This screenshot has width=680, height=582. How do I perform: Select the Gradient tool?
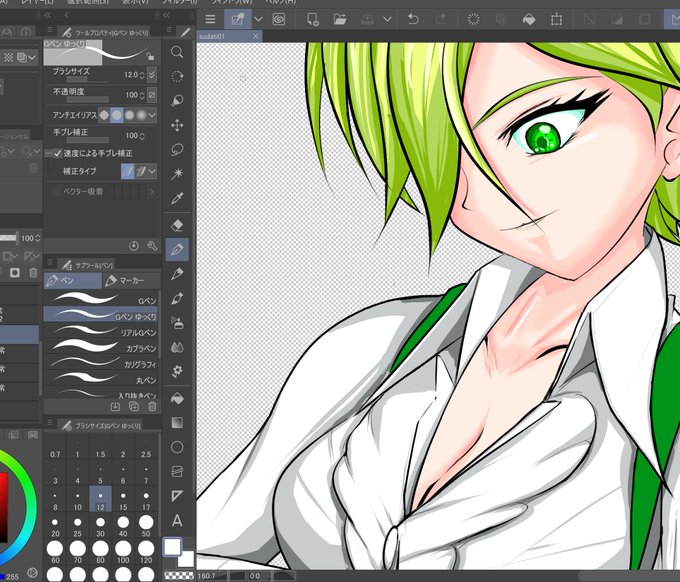pyautogui.click(x=177, y=422)
